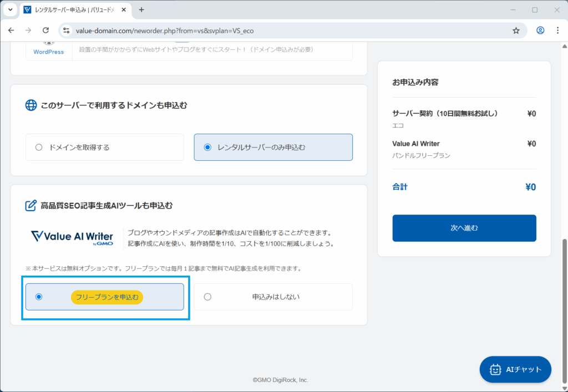Viewport: 568px width, 392px height.
Task: Open Chrome three-dot menu
Action: click(557, 30)
